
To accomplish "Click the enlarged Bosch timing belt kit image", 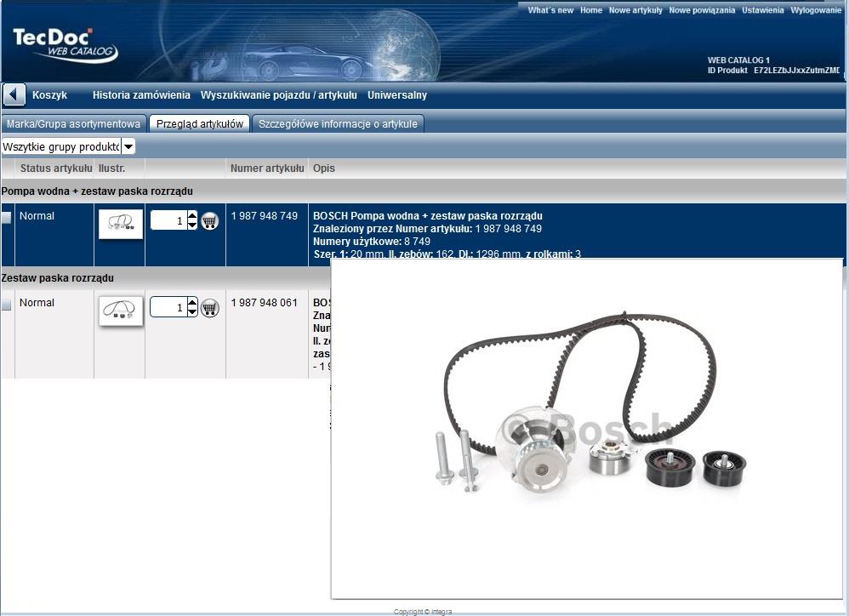I will (587, 429).
